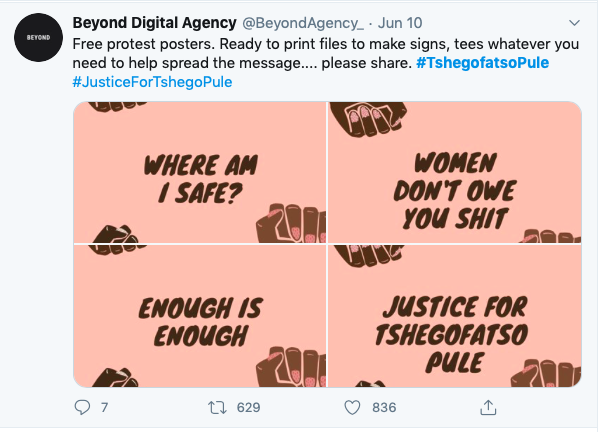Click the tweet body text
The image size is (601, 432).
click(326, 63)
